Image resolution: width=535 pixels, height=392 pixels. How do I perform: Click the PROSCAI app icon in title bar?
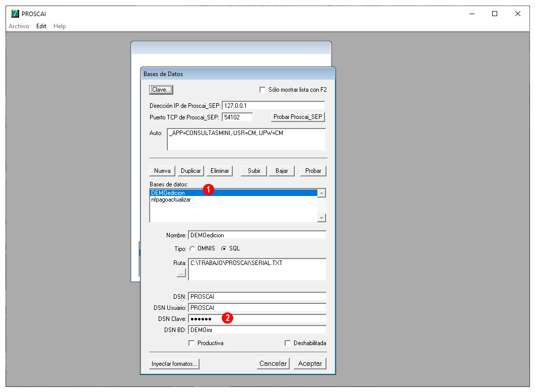[x=15, y=14]
